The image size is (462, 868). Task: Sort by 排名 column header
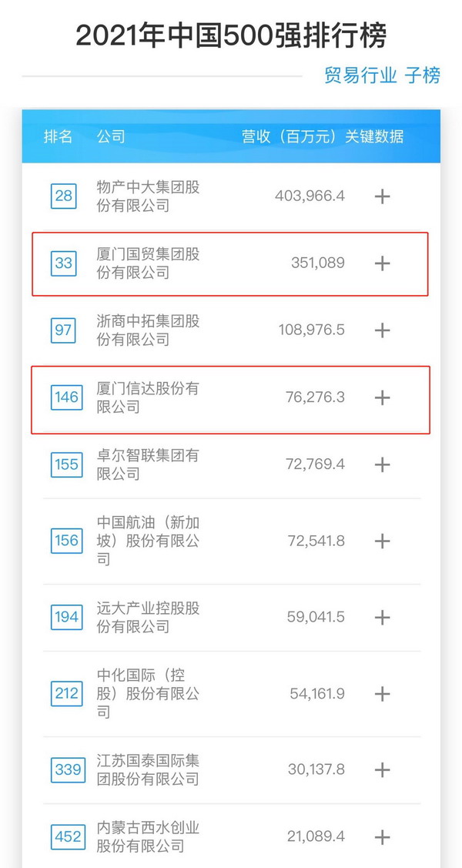click(x=59, y=137)
